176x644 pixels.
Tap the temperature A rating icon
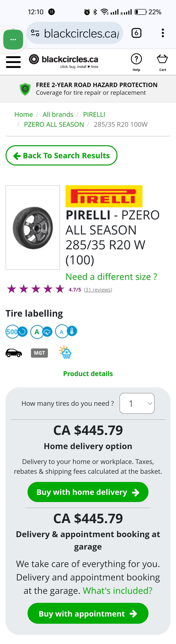pos(66,331)
